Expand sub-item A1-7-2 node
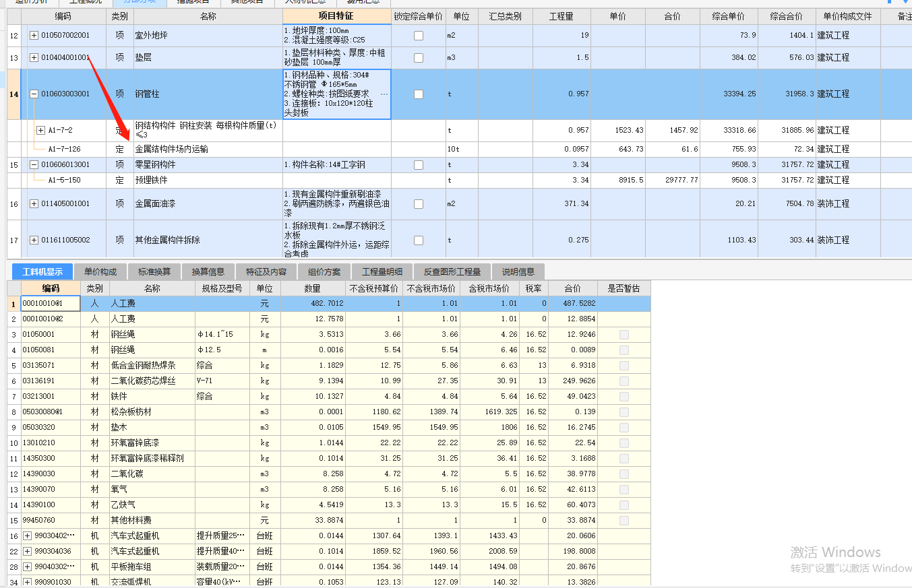The width and height of the screenshot is (912, 588). [40, 131]
